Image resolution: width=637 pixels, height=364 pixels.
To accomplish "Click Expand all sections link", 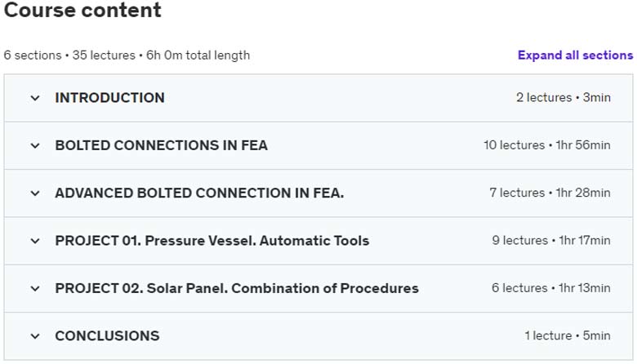I will pos(575,55).
